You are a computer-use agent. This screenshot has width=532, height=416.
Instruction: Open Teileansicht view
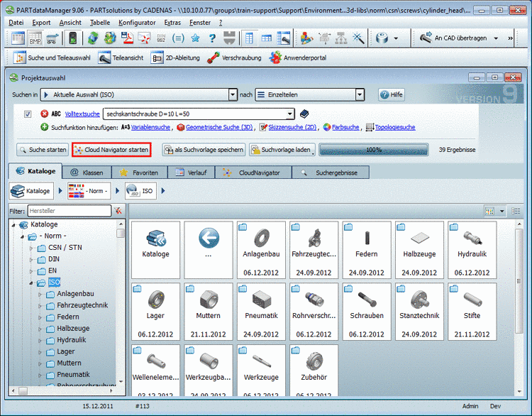click(121, 58)
